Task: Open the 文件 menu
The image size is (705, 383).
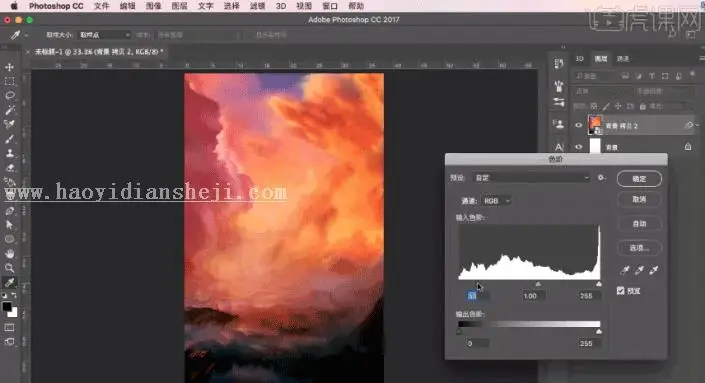Action: (x=101, y=6)
